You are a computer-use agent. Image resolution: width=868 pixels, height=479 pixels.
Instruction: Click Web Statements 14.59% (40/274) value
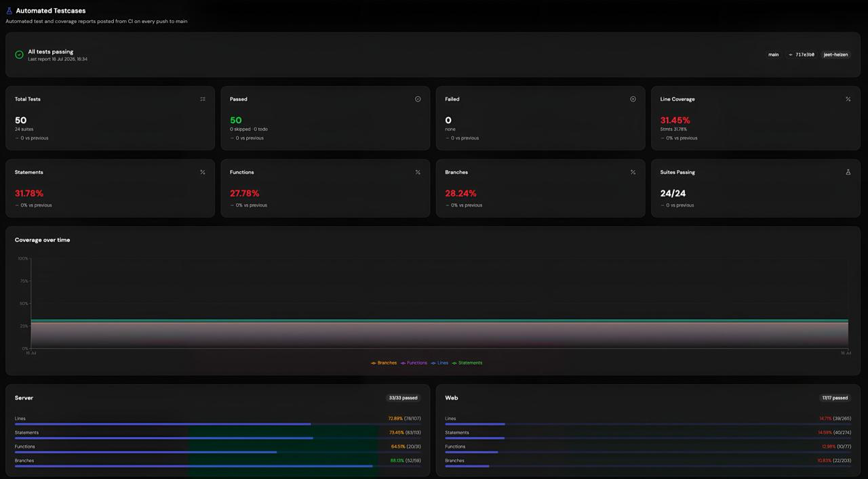click(834, 432)
